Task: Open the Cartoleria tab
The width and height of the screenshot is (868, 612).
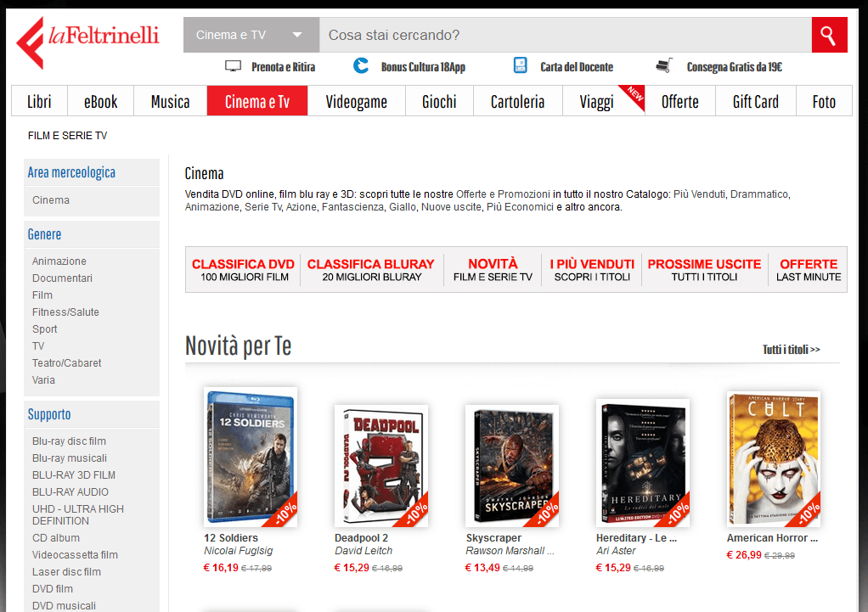Action: [517, 101]
